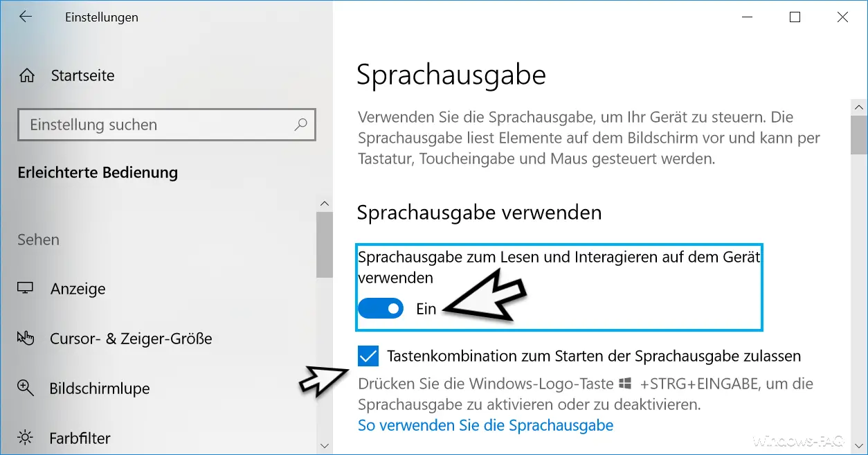Select the Farbfilter sun icon
Screen dimensions: 868x455
26,438
